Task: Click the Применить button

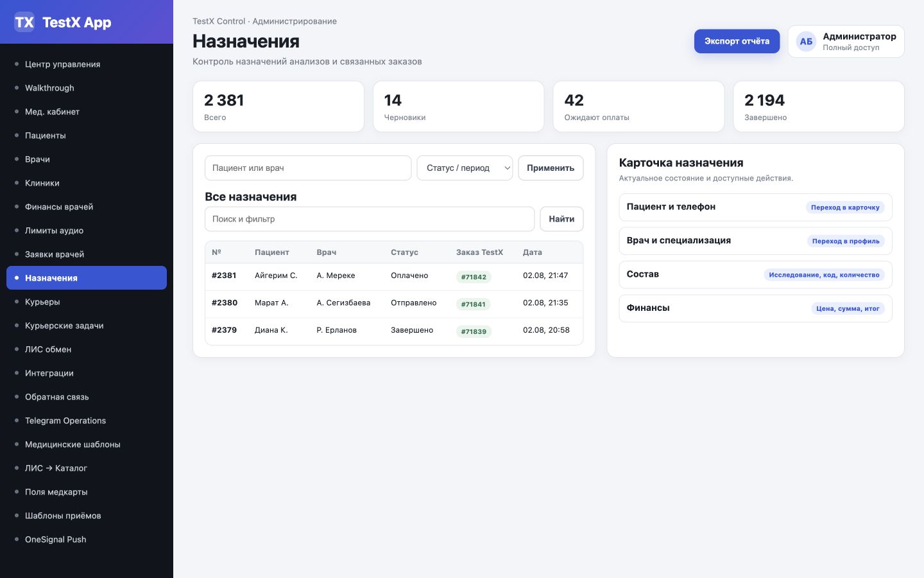Action: pyautogui.click(x=551, y=168)
